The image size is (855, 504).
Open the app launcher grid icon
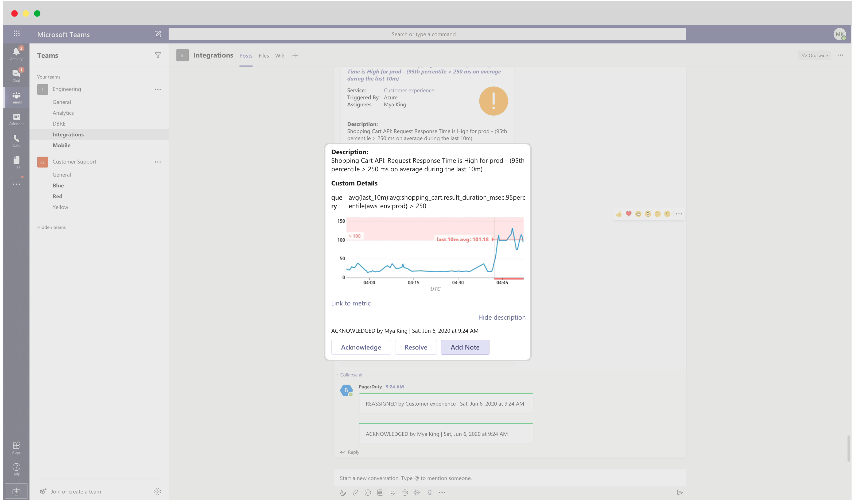(x=16, y=34)
